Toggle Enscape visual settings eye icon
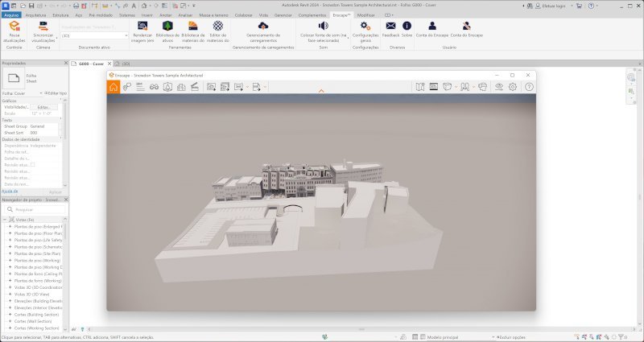Screen dimensions: 644x342 pos(498,86)
